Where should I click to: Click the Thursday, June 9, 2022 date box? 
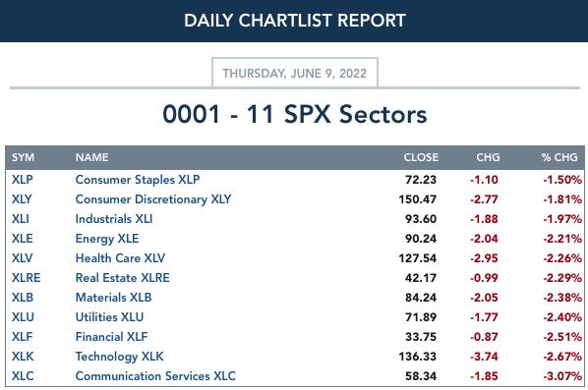(x=295, y=73)
